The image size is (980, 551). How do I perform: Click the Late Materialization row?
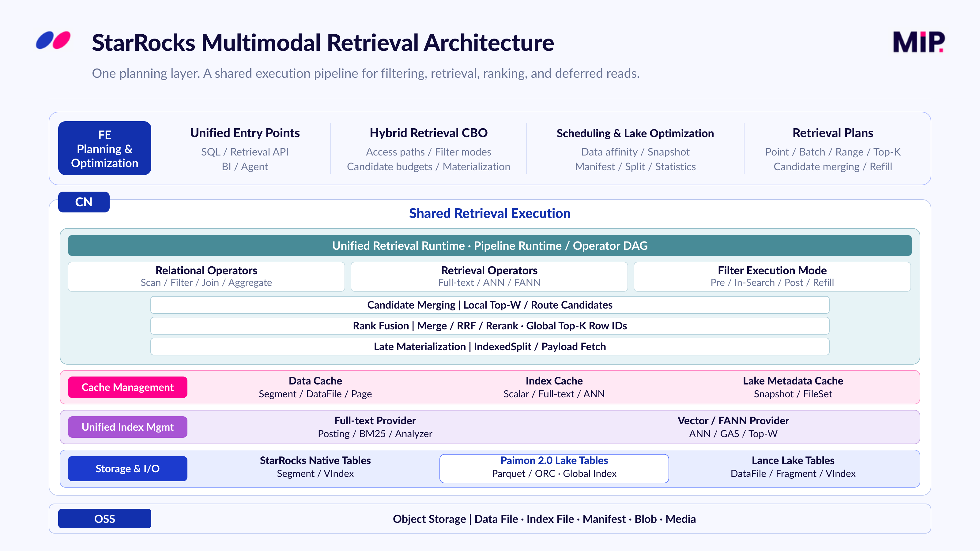tap(490, 347)
